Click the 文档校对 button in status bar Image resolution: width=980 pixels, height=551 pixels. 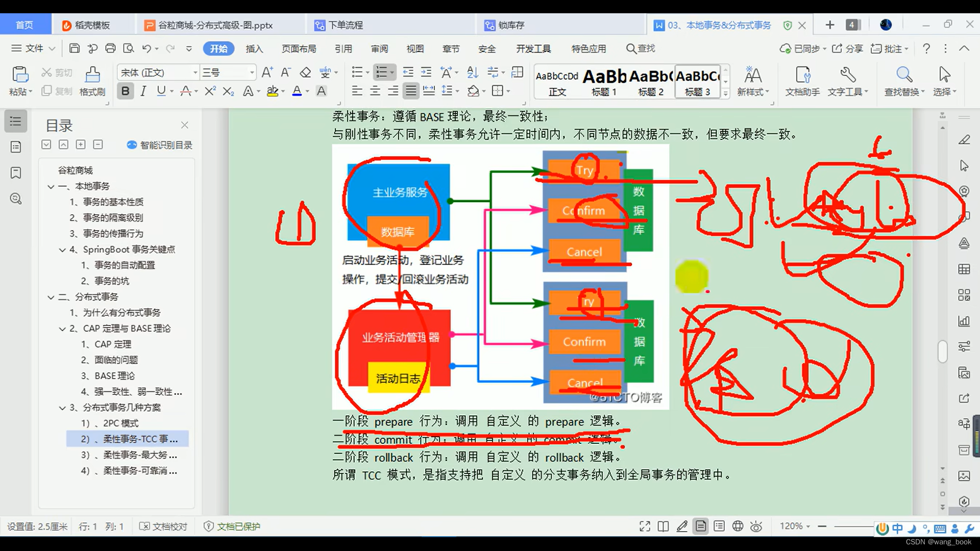(x=163, y=527)
